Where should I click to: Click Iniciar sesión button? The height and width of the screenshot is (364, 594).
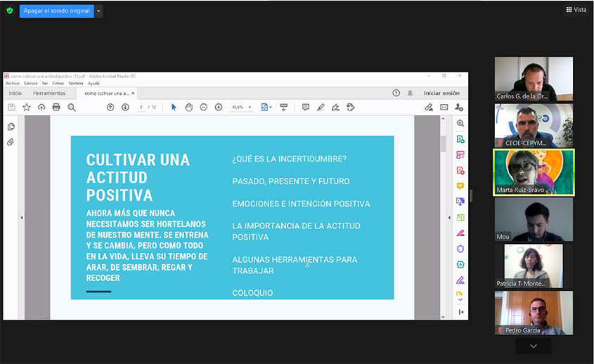[x=441, y=93]
